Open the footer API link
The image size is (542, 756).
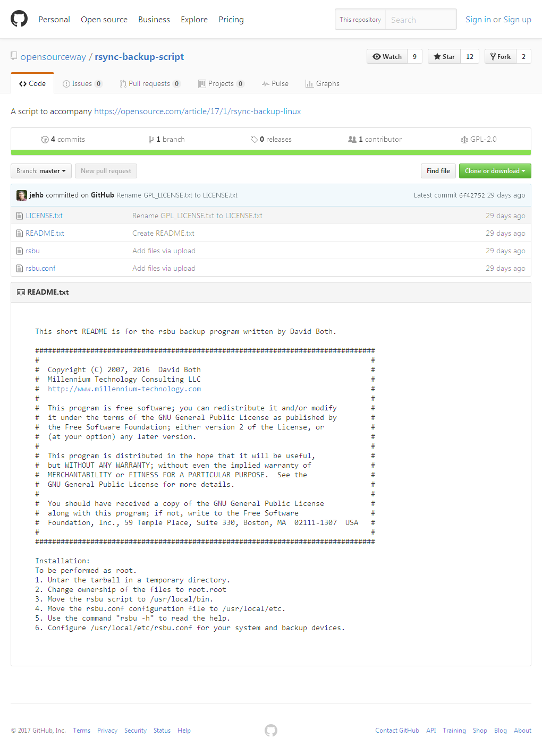pyautogui.click(x=431, y=731)
